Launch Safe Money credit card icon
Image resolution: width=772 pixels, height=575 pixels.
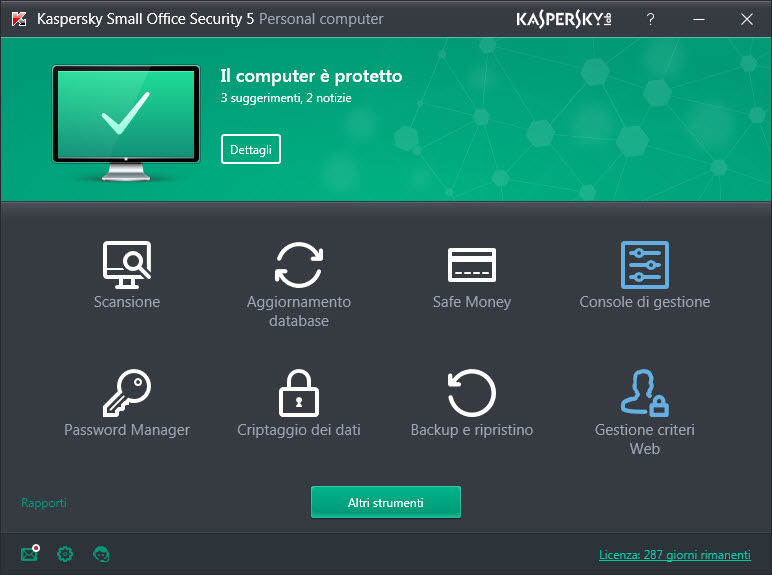click(x=472, y=265)
